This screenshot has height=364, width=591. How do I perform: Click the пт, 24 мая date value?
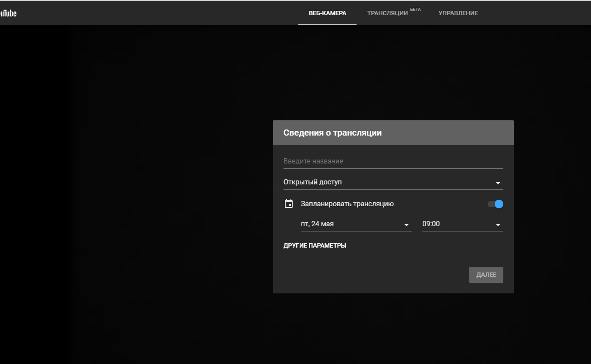(x=317, y=224)
